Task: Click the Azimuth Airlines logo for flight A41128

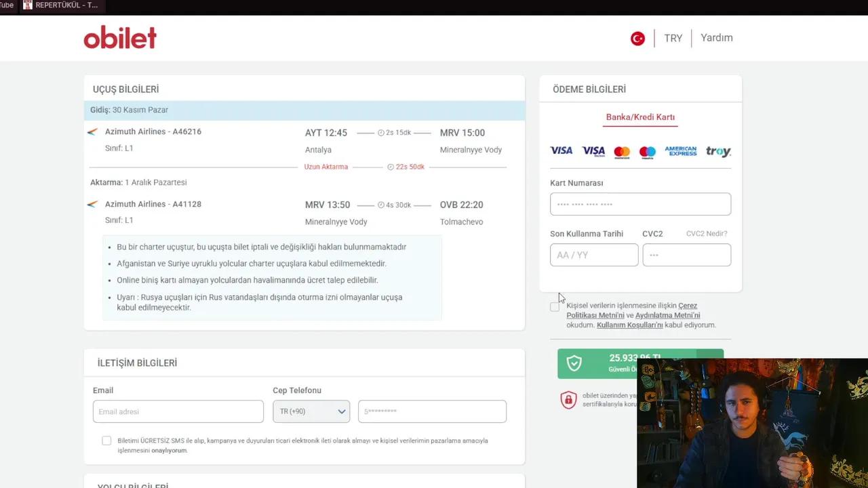Action: 93,204
